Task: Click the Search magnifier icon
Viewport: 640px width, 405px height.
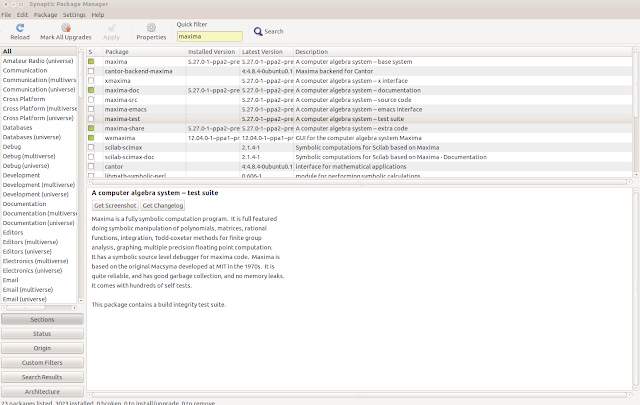Action: [x=258, y=31]
